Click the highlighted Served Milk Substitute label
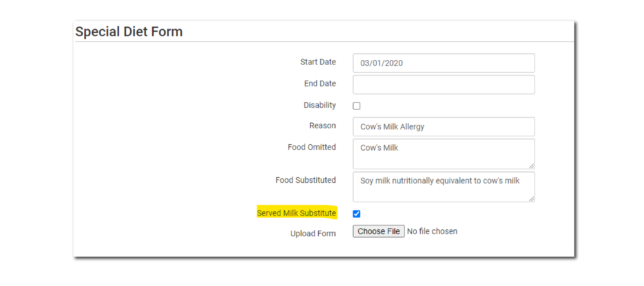This screenshot has height=286, width=644. 296,213
